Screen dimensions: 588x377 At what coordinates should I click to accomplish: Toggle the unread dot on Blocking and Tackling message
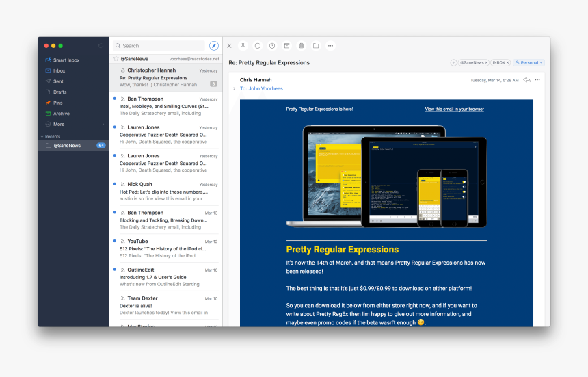[x=115, y=213]
